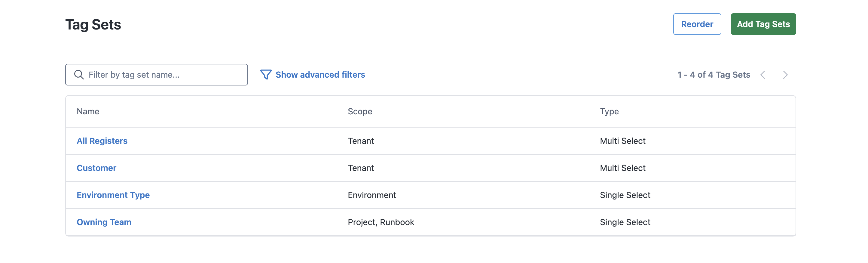Open the Customer tag set
The width and height of the screenshot is (868, 263).
click(x=96, y=168)
